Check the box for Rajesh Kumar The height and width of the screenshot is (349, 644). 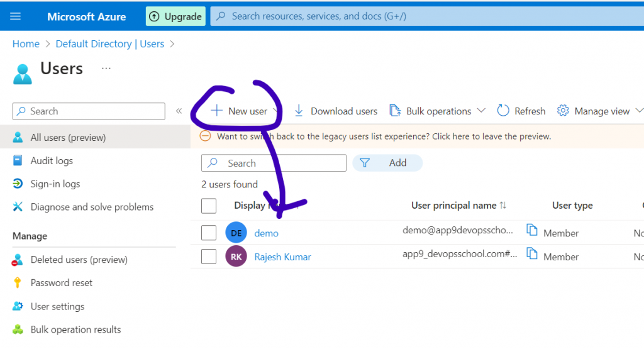click(x=209, y=257)
